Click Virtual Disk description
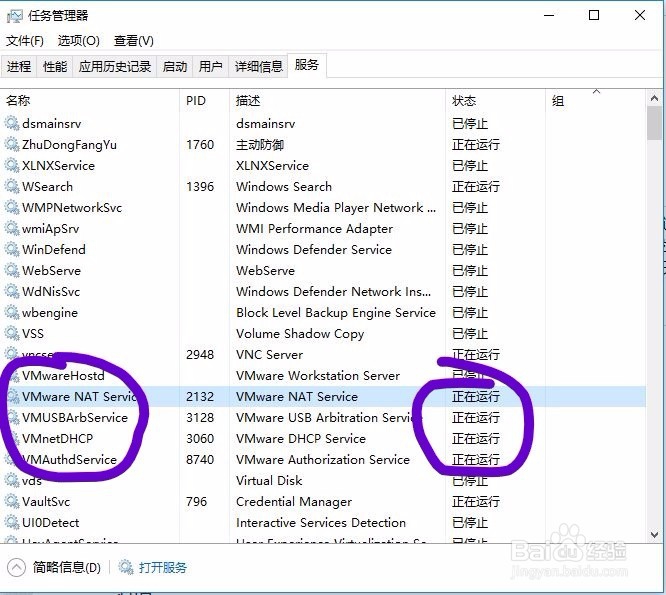The image size is (666, 595). point(269,480)
